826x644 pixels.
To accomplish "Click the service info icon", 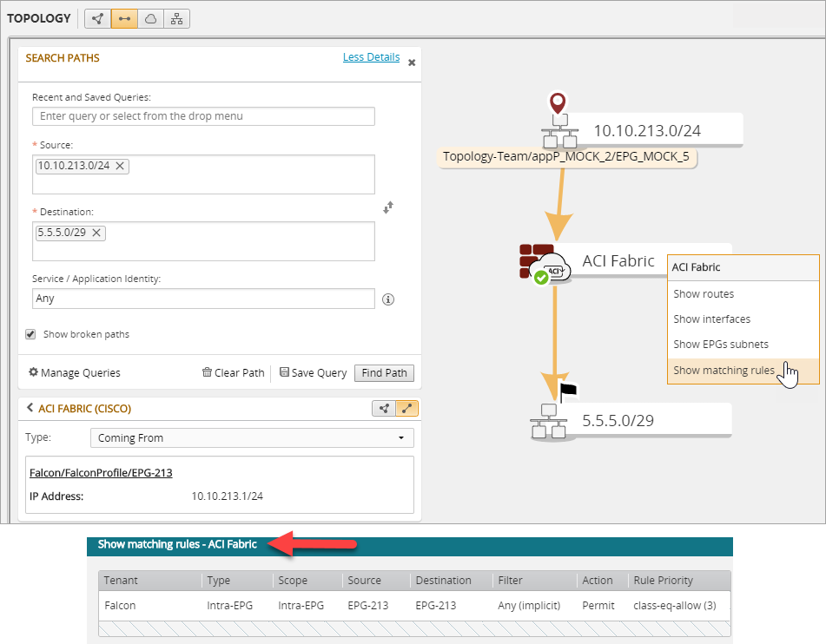I will pyautogui.click(x=388, y=299).
